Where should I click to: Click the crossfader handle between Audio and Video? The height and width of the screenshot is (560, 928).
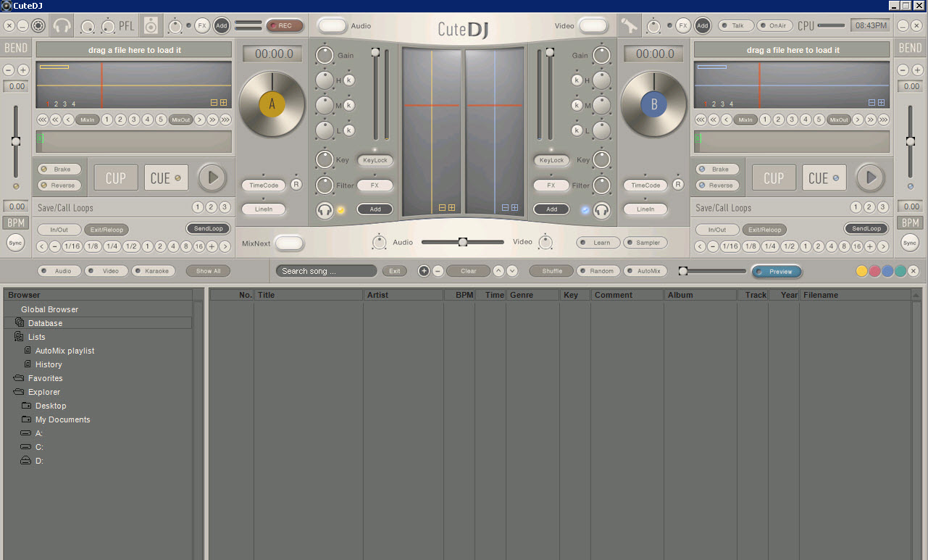tap(463, 242)
